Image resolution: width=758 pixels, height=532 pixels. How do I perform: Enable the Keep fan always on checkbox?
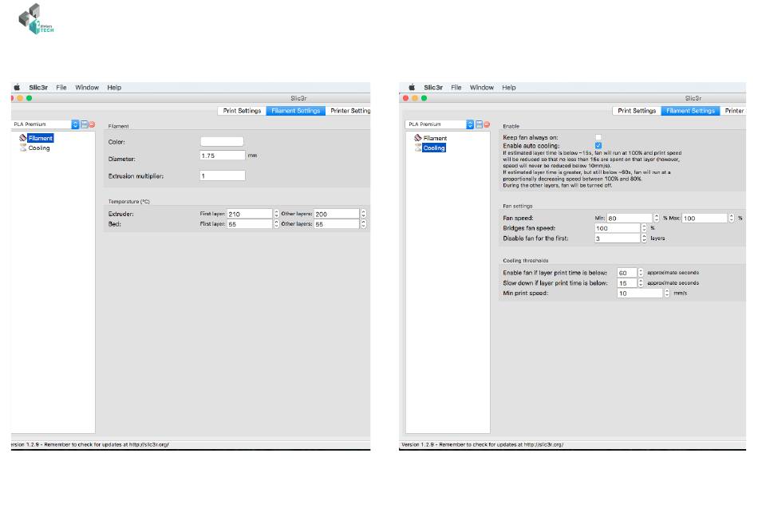click(x=598, y=137)
